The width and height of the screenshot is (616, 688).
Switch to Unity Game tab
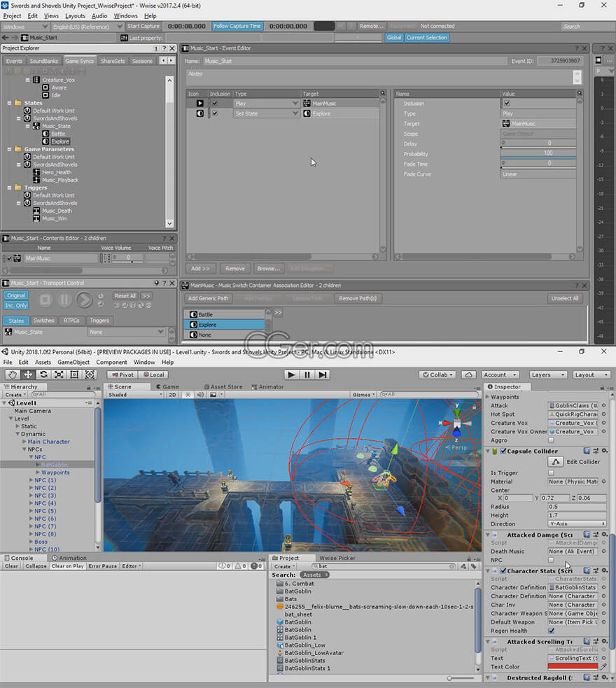click(167, 386)
